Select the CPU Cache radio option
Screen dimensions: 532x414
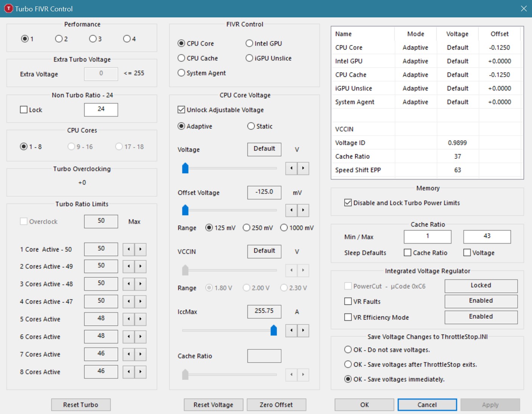pyautogui.click(x=181, y=58)
